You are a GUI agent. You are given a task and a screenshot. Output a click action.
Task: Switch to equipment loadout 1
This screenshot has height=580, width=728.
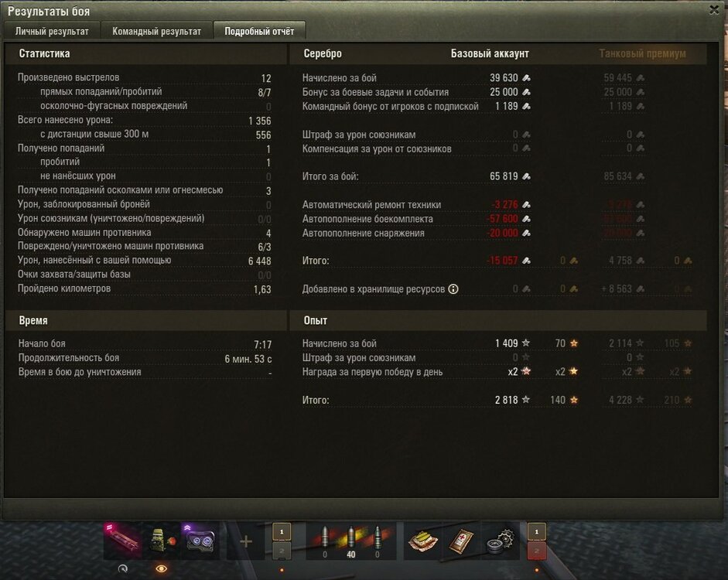coord(282,532)
